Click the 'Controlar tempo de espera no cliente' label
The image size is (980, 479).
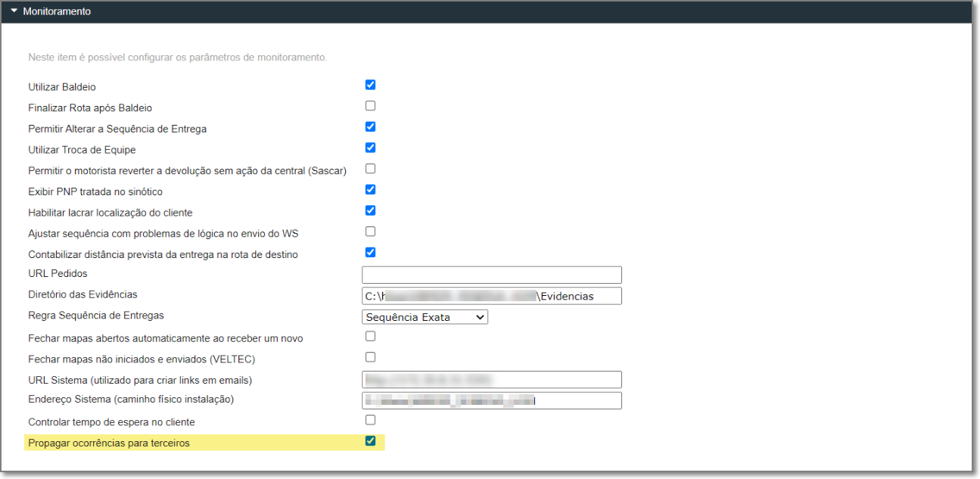(x=111, y=421)
